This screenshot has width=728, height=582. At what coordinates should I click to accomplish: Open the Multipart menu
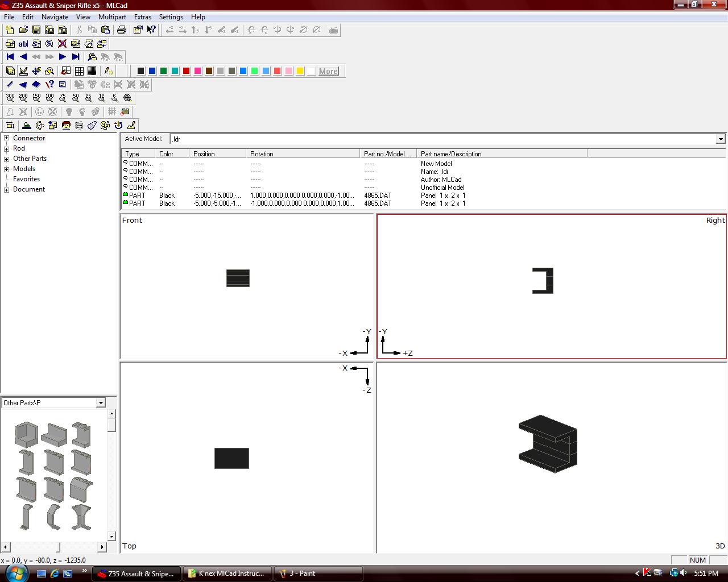(x=112, y=17)
